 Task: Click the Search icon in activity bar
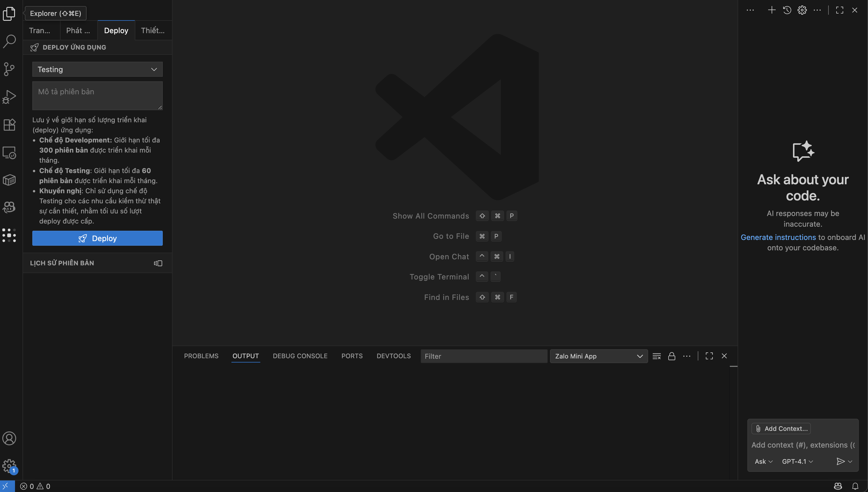[9, 41]
